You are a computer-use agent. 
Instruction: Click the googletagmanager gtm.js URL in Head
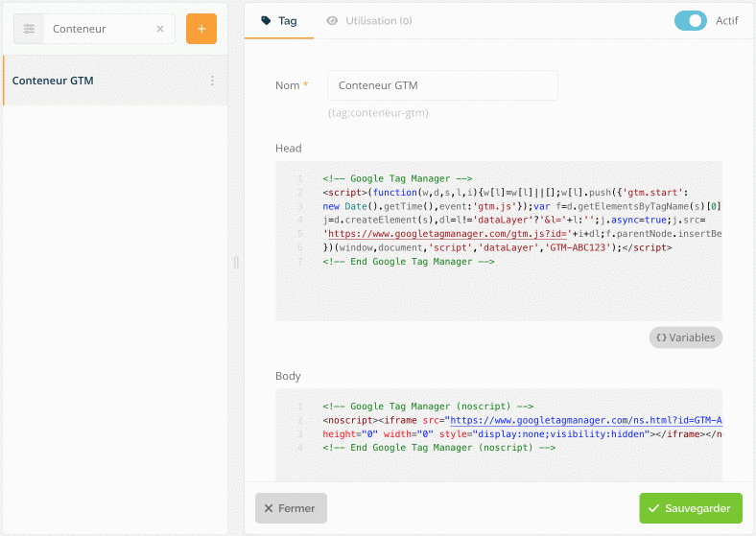(447, 234)
